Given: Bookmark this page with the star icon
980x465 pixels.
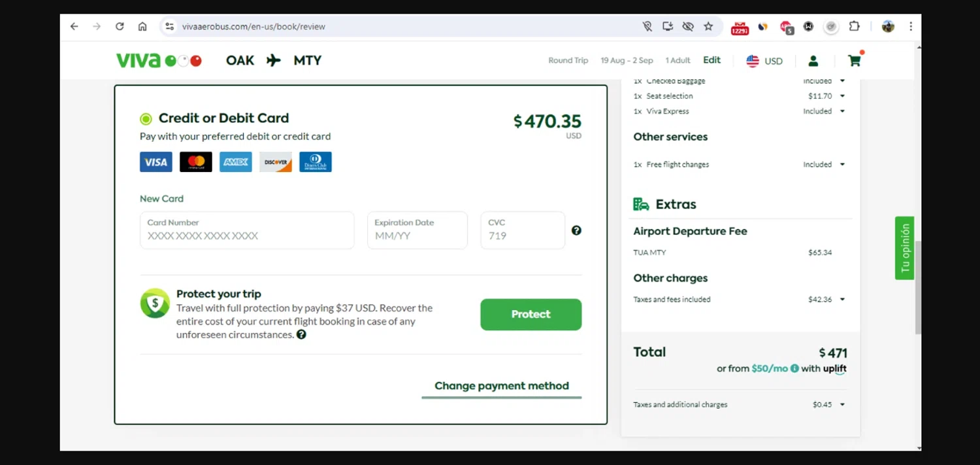Looking at the screenshot, I should tap(708, 26).
